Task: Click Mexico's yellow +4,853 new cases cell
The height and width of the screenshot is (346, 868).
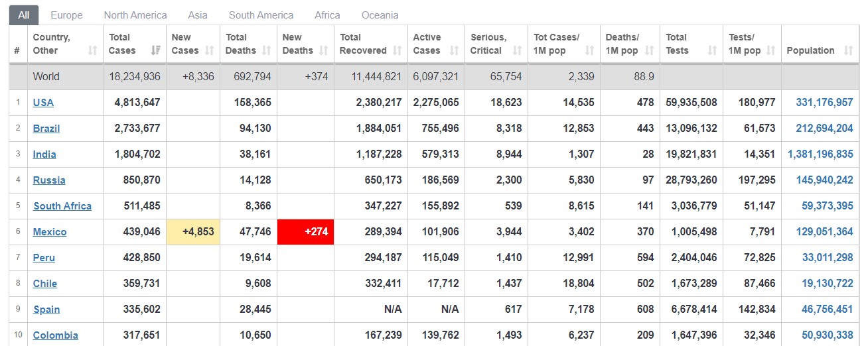Action: [193, 232]
